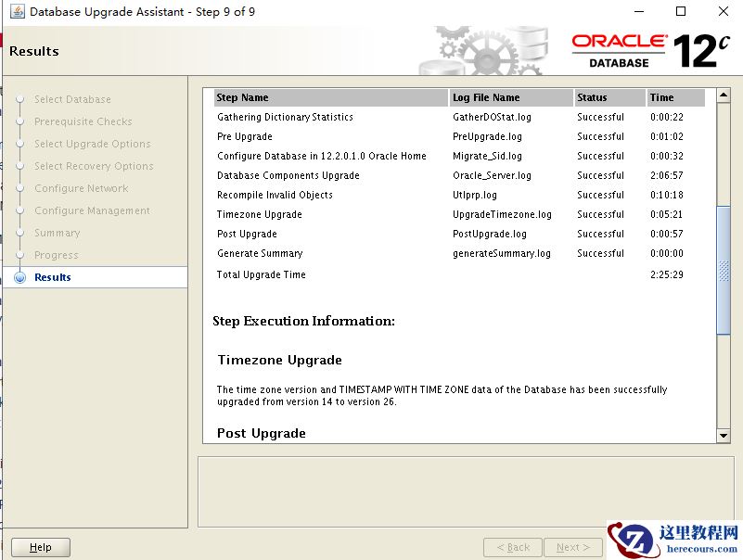The width and height of the screenshot is (743, 560).
Task: Click the Step Name column header
Action: click(331, 97)
